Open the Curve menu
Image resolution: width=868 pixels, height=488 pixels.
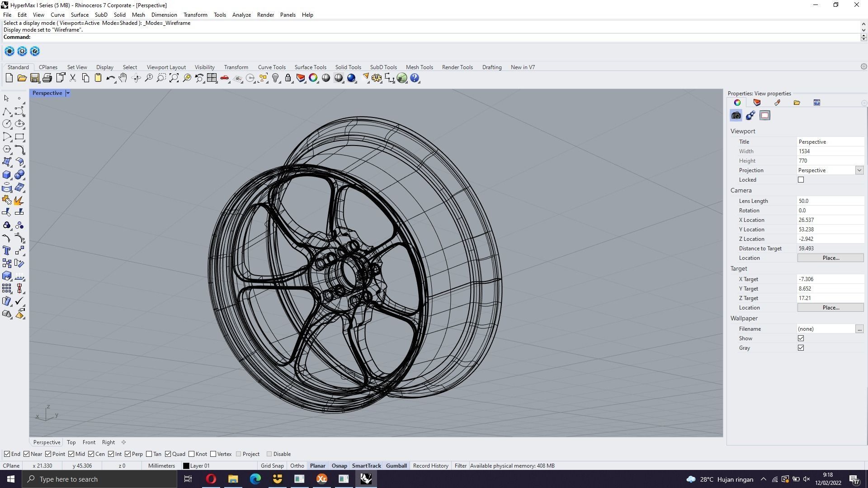(x=57, y=15)
